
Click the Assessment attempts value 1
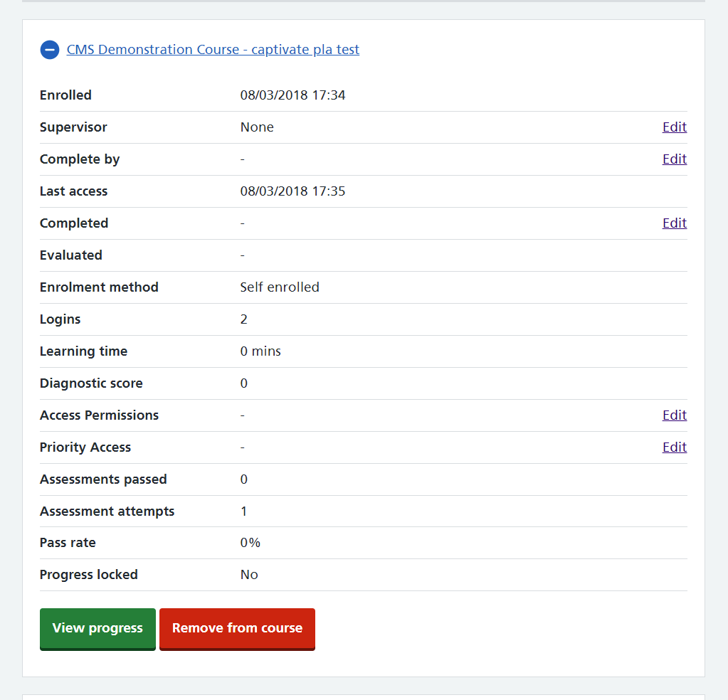(244, 511)
